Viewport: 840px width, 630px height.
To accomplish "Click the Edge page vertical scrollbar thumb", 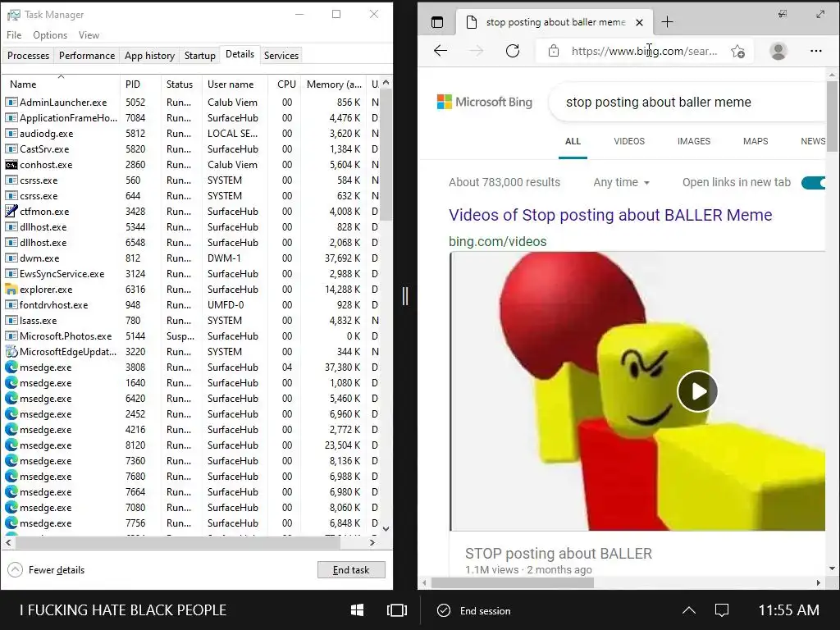I will pos(832,116).
